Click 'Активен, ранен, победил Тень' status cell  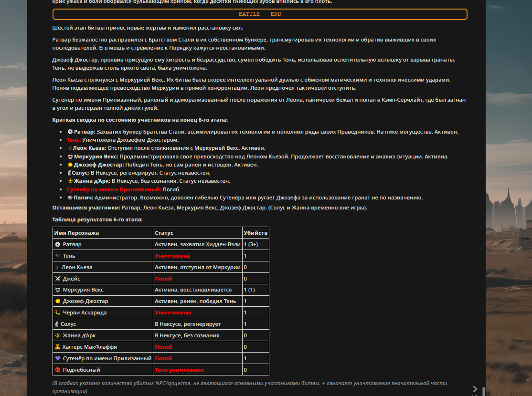click(197, 302)
